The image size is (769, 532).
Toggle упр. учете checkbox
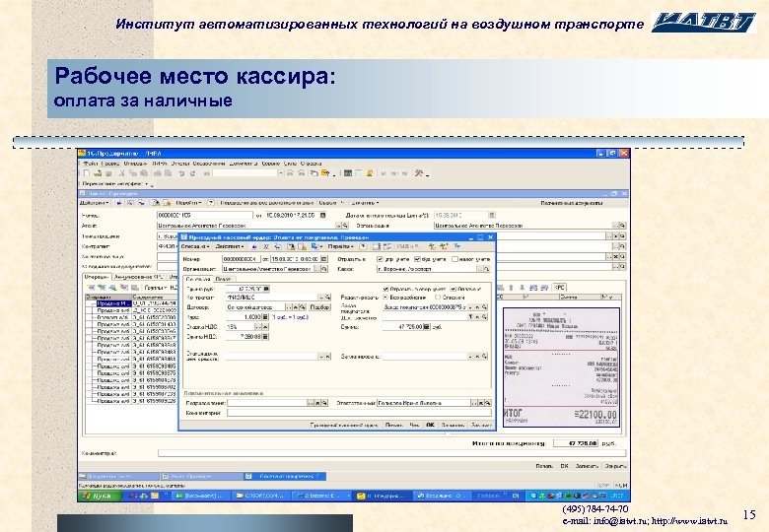tap(380, 259)
